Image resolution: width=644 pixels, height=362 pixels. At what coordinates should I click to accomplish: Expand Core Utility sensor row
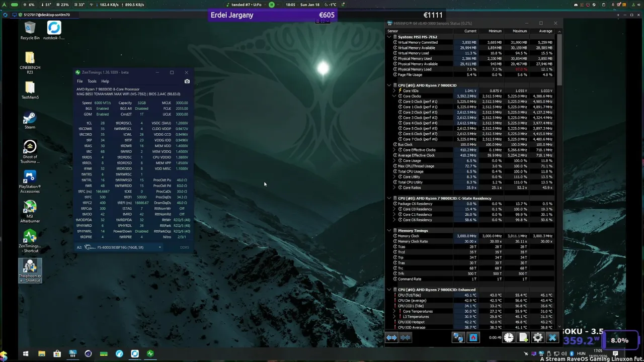tap(395, 177)
